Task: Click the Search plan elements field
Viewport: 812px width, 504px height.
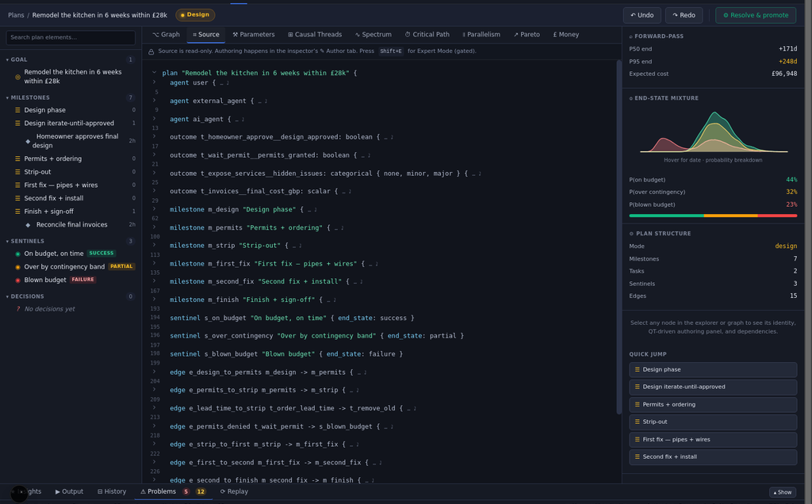Action: (71, 37)
